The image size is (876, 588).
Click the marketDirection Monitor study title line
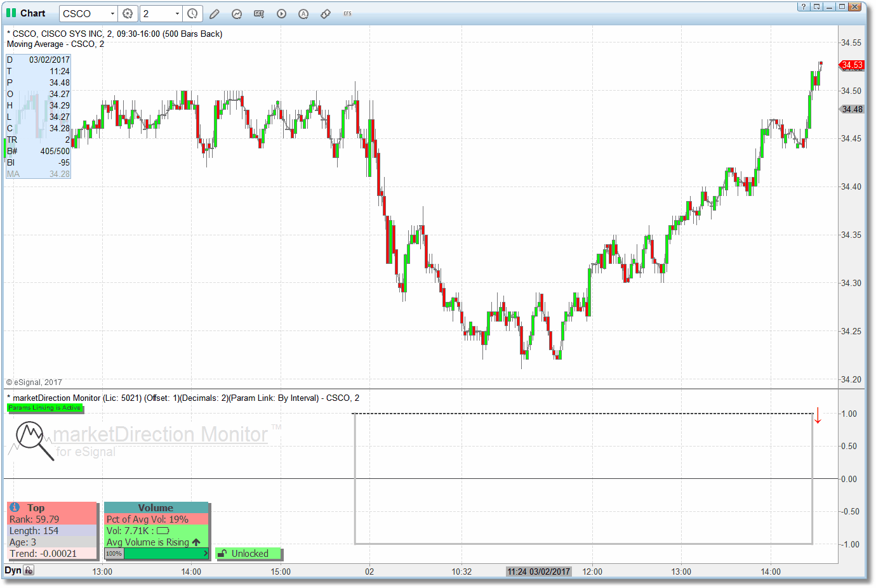pos(183,398)
